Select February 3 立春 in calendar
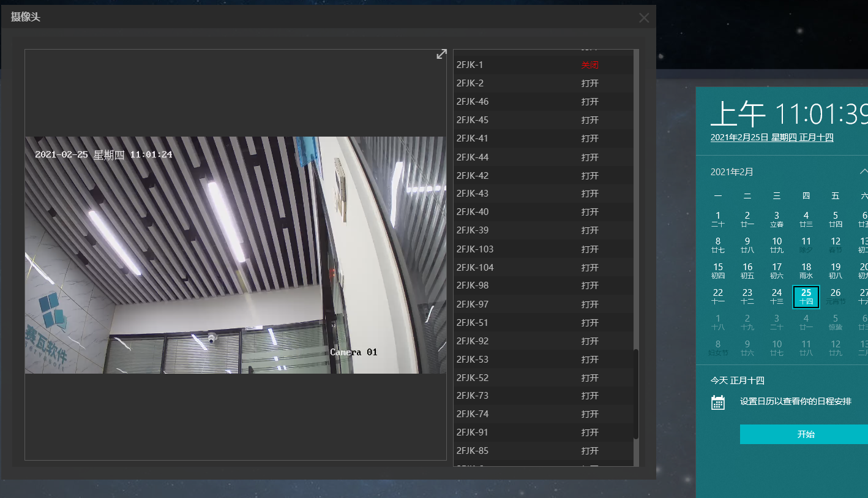868x498 pixels. point(777,219)
